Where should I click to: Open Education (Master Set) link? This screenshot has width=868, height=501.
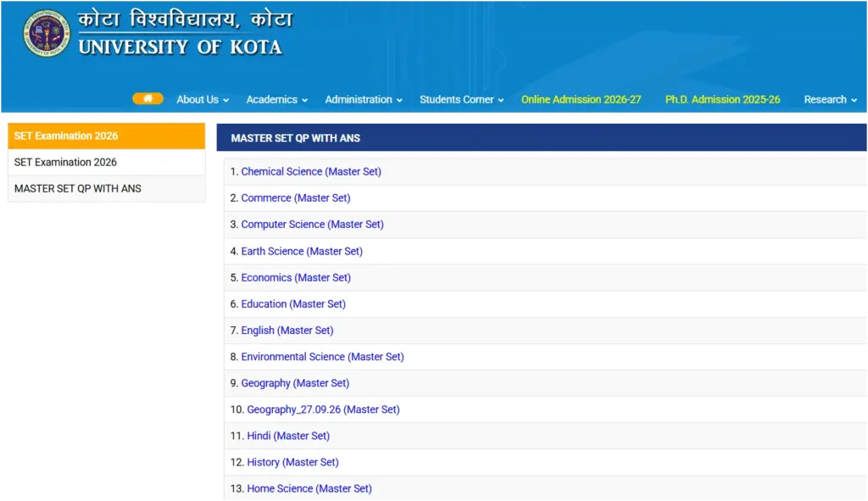(293, 304)
